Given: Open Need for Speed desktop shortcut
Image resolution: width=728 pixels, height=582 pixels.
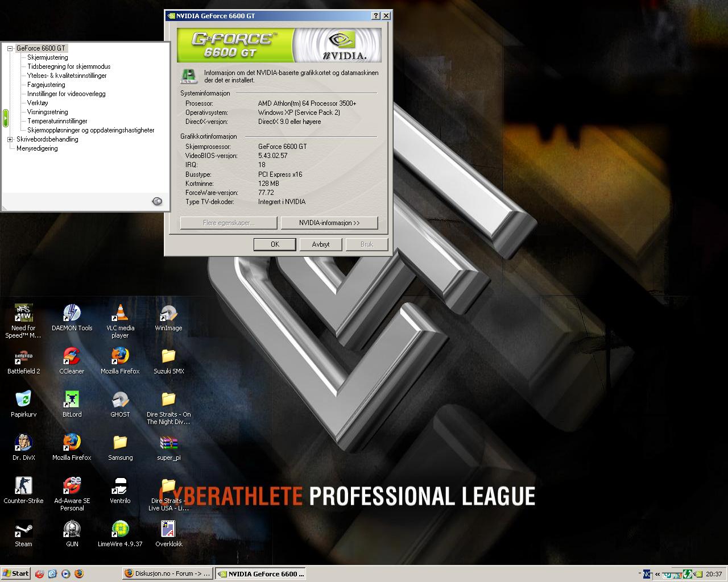Looking at the screenshot, I should click(23, 321).
